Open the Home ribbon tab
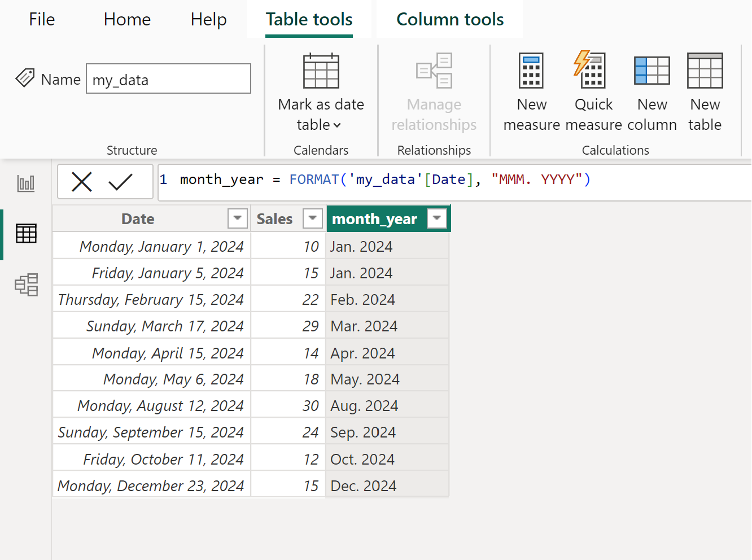Image resolution: width=752 pixels, height=560 pixels. [126, 19]
